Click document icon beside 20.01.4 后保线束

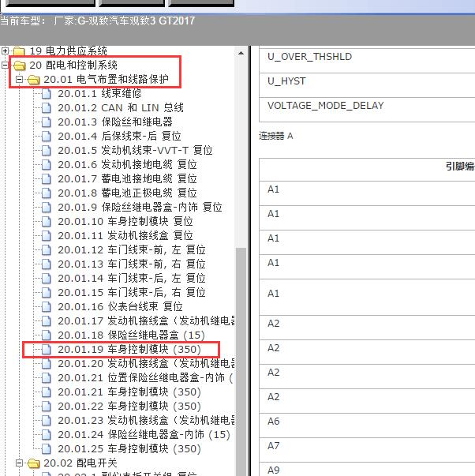46,137
